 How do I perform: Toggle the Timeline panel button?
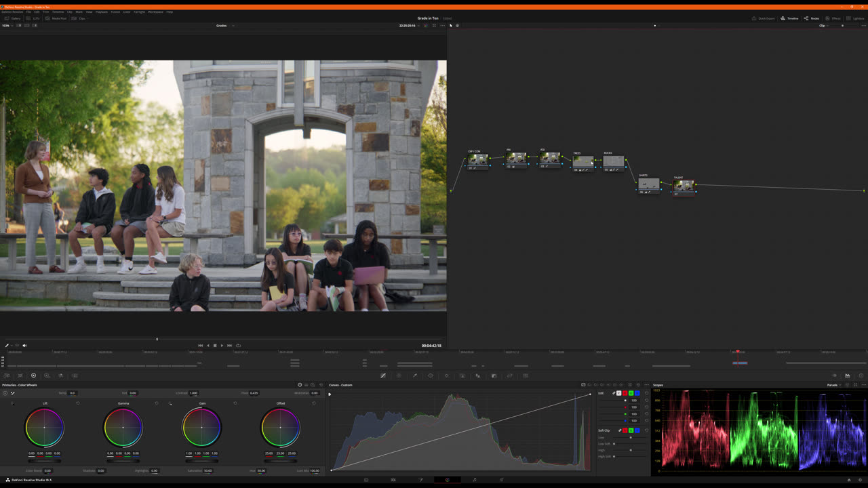[x=789, y=18]
